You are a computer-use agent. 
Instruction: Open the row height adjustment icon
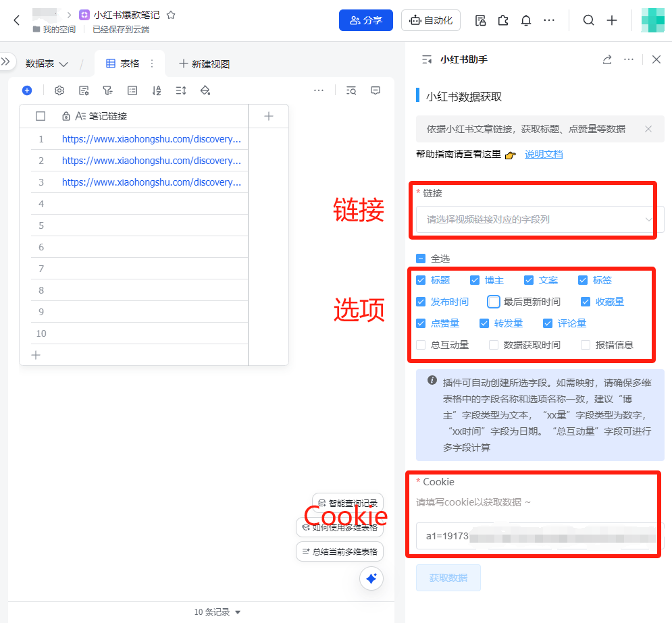coord(180,90)
